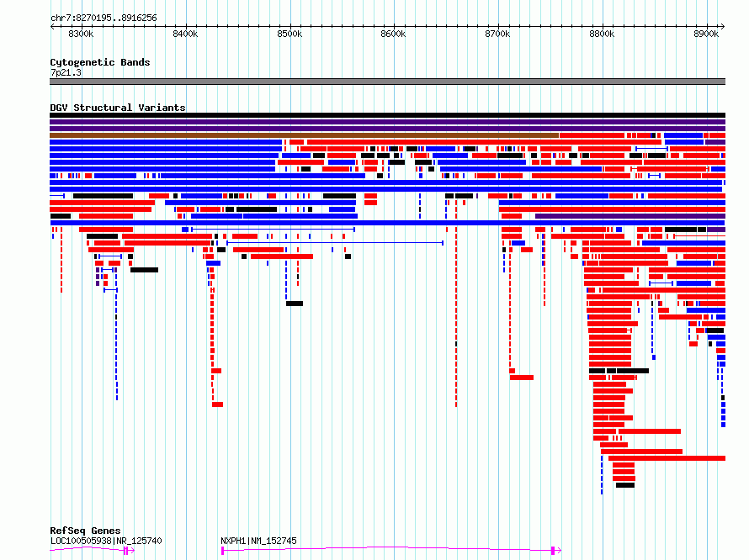Select the 7p21.3 band label
The image size is (749, 560).
point(66,72)
